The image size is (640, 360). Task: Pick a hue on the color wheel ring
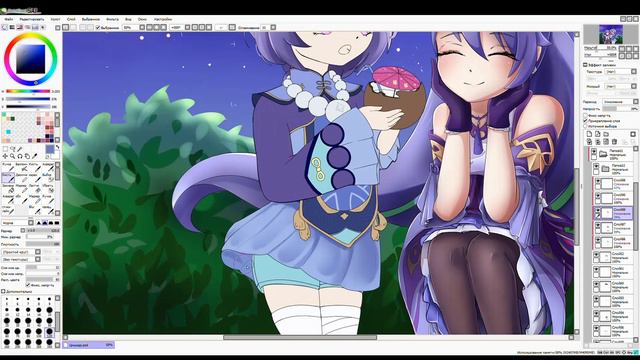click(x=31, y=35)
